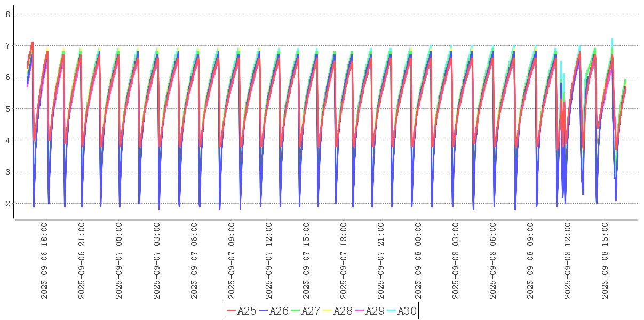Click the y-axis value 7 label
Screen dimensions: 644x320
(x=7, y=46)
